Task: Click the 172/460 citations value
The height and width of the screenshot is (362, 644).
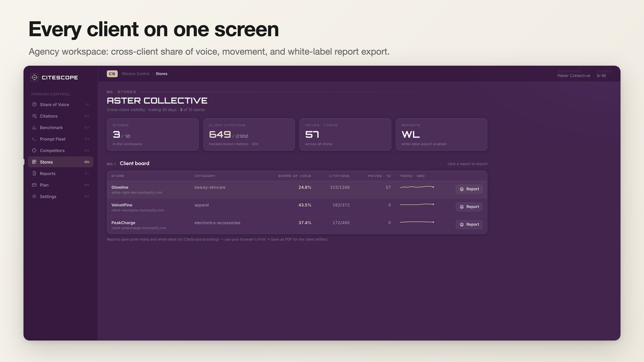Action: tap(341, 223)
